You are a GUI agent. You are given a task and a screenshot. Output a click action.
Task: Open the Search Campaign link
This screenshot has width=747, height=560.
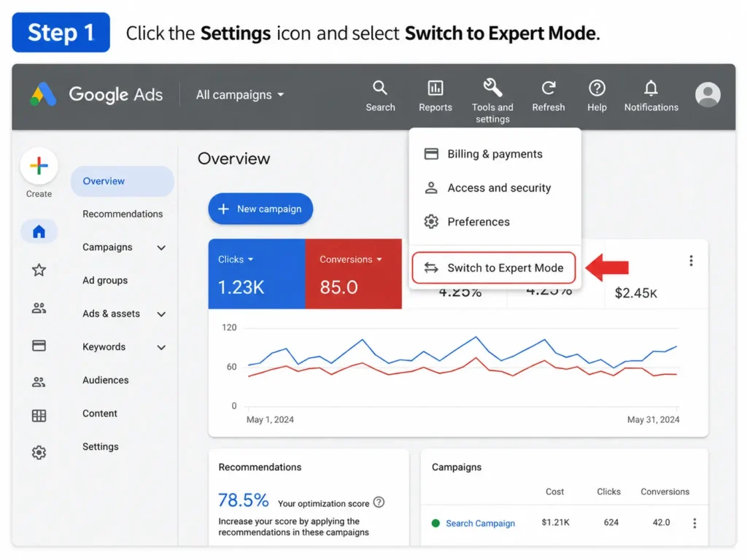[480, 523]
